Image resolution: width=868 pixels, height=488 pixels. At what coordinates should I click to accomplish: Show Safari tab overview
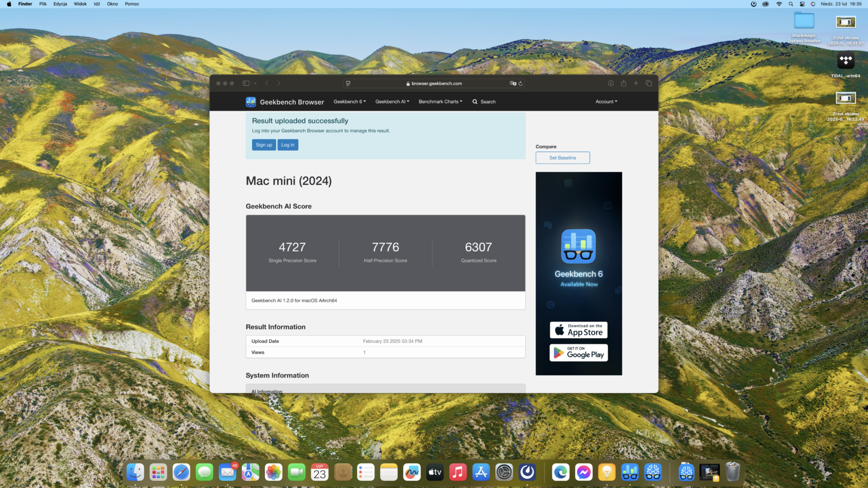[648, 84]
